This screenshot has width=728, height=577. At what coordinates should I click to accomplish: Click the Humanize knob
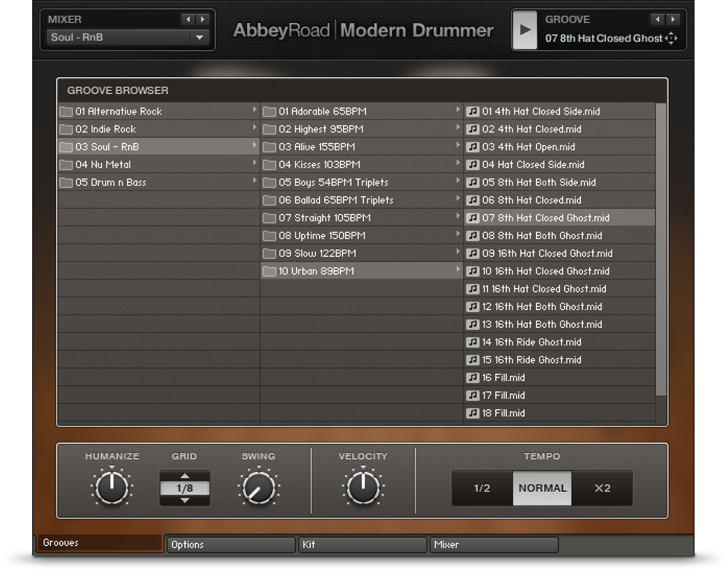[x=112, y=488]
